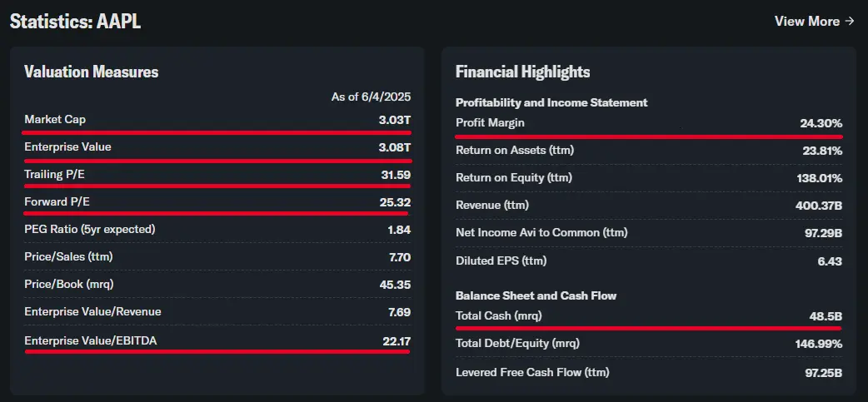Select the Market Cap row label
Viewport: 868px width, 402px height.
click(55, 120)
